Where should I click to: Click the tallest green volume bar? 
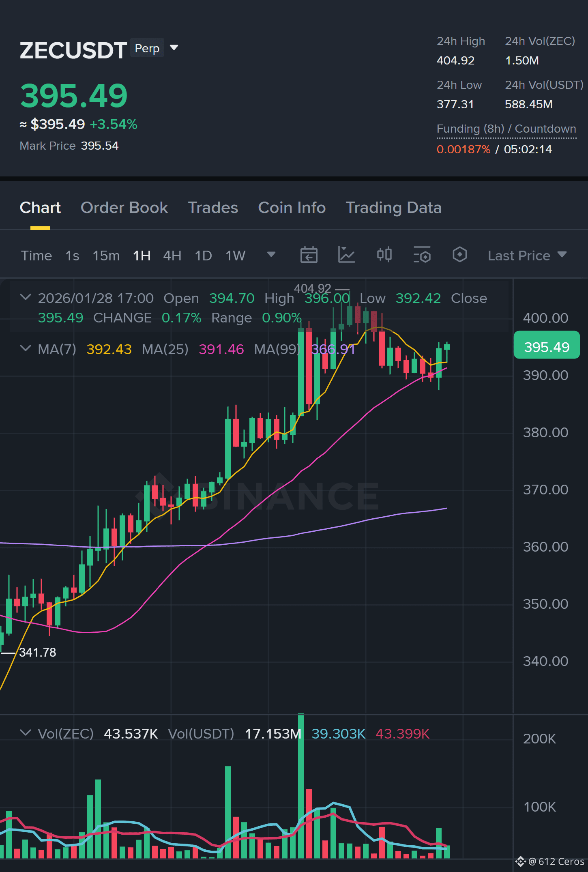point(301,786)
